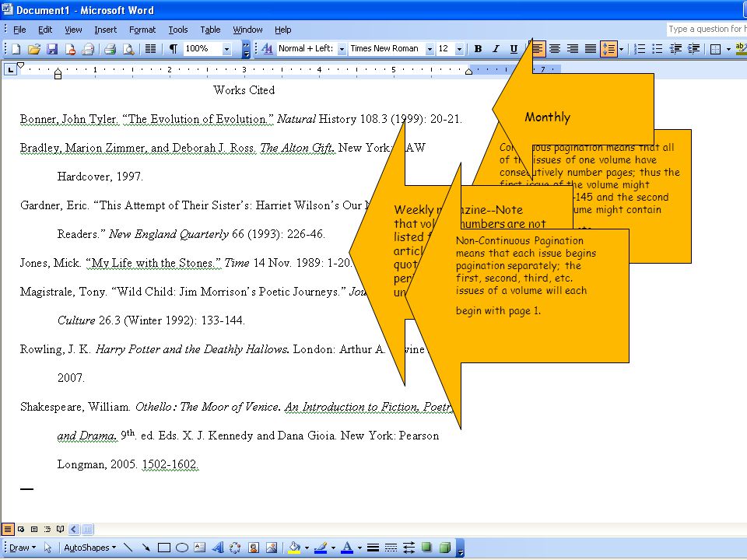Screen dimensions: 747x560
Task: Open the Shadow Style options
Action: [x=427, y=548]
